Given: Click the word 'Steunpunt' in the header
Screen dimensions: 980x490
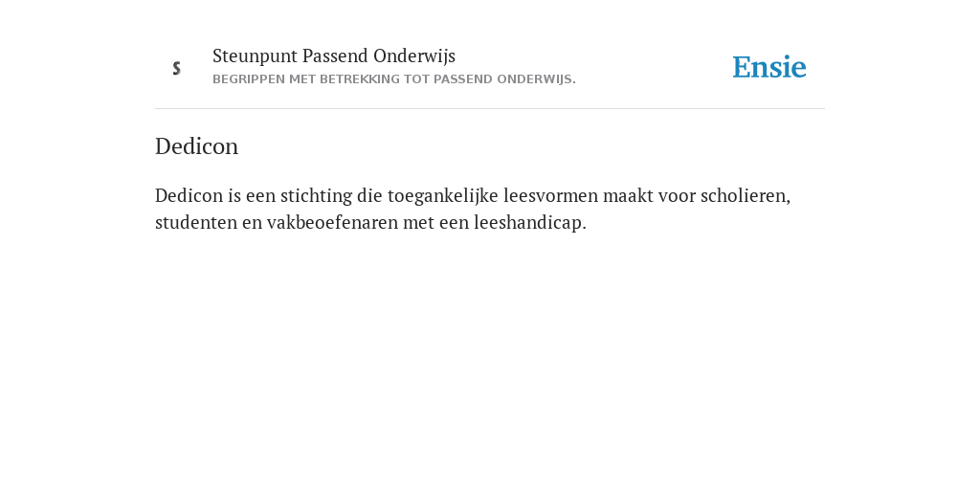Looking at the screenshot, I should [255, 56].
